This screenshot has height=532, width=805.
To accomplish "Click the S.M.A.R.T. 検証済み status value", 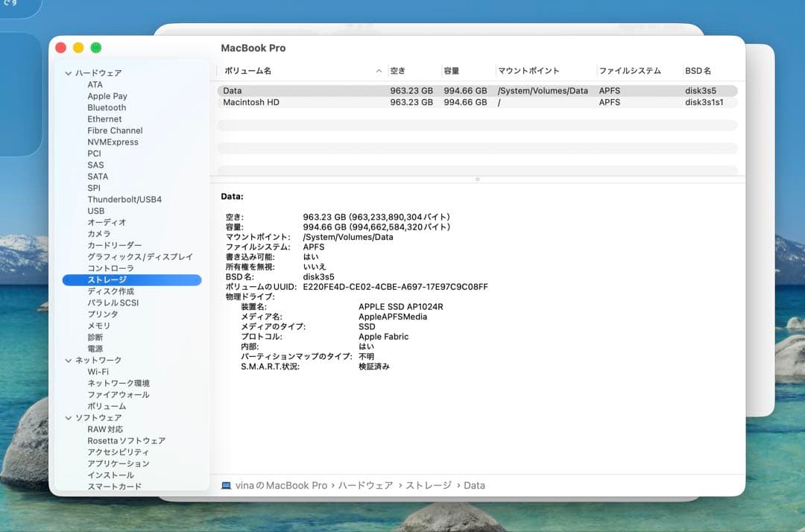I will point(374,367).
